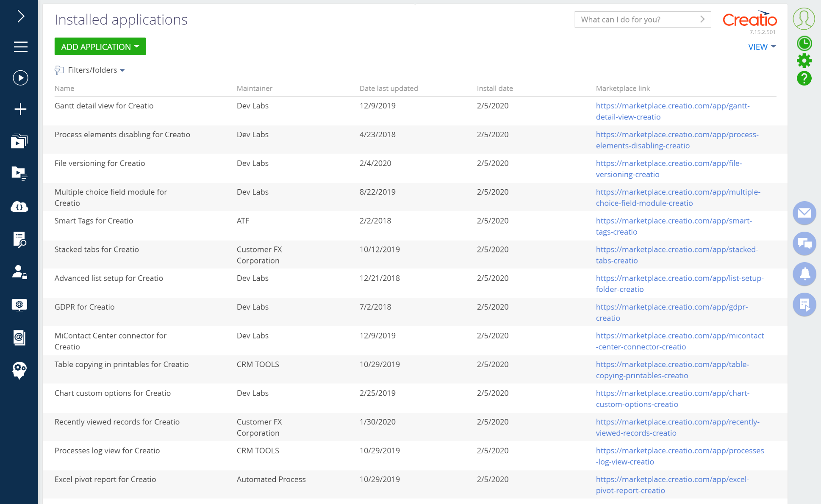Viewport: 821px width, 504px height.
Task: Sort by Marketplace link column header
Action: (x=623, y=89)
